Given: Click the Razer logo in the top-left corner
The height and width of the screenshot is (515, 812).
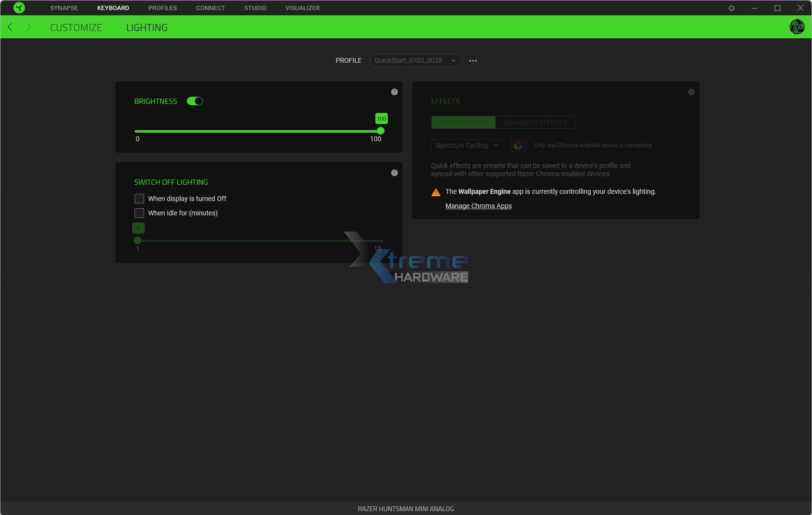Looking at the screenshot, I should coord(19,8).
